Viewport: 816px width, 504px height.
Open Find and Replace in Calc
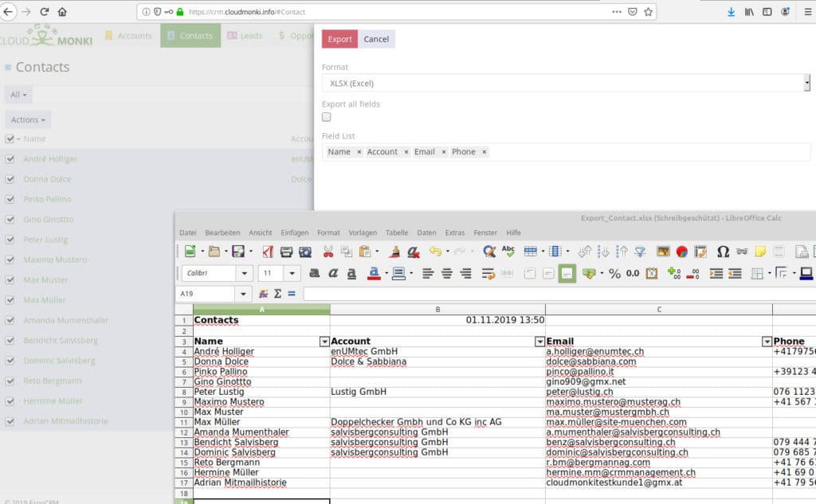tap(489, 252)
